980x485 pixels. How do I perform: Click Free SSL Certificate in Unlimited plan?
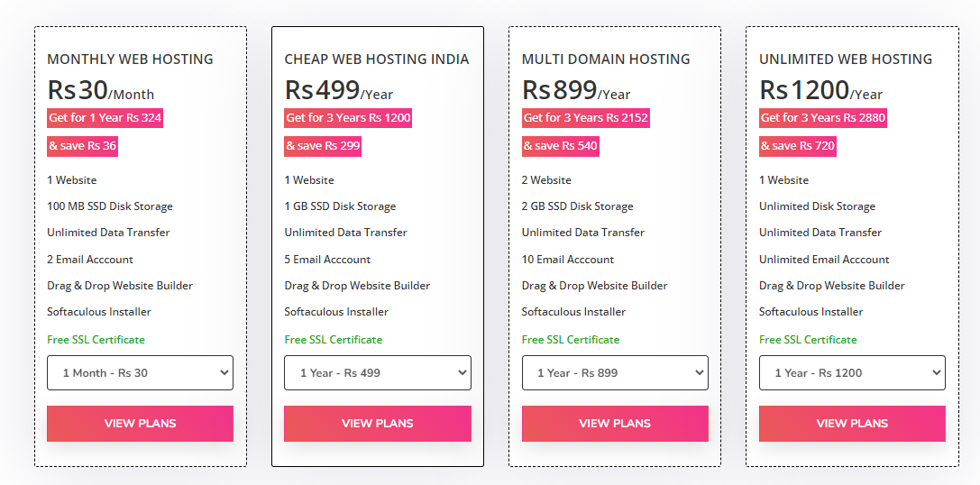coord(808,340)
